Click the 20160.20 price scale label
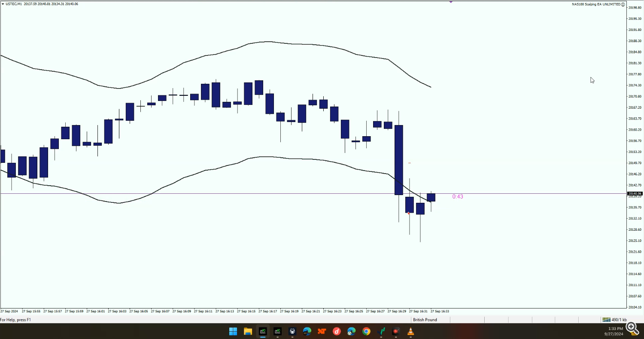Viewport: 644px width, 339px height. 635,130
